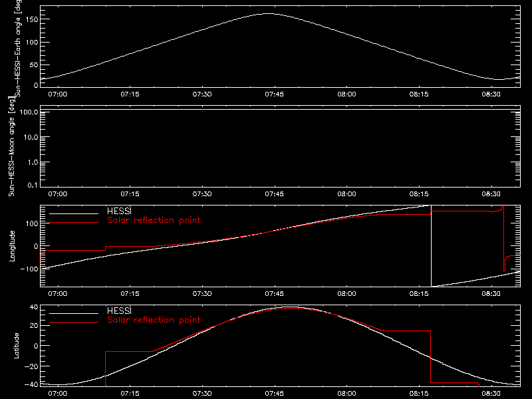Click Solar reflection point label in Longitude plot
Image resolution: width=532 pixels, height=399 pixels.
154,220
